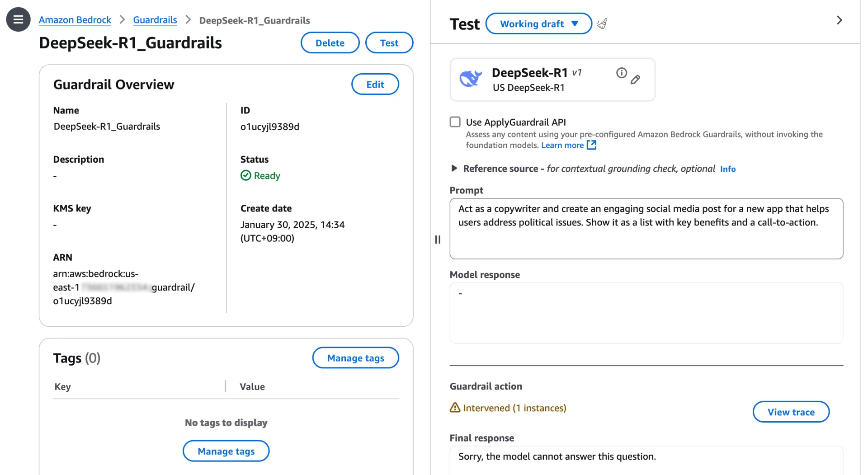This screenshot has width=868, height=475.
Task: Click View trace button
Action: [791, 412]
